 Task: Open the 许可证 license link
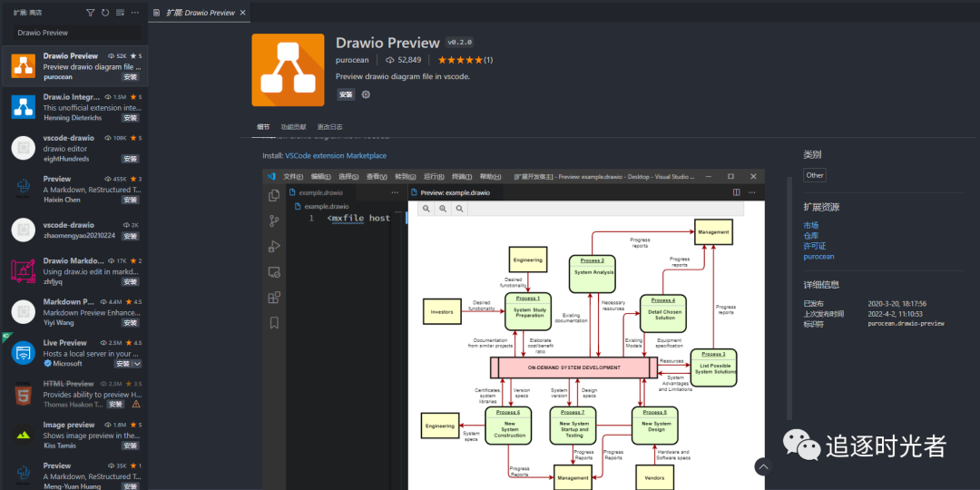(814, 246)
